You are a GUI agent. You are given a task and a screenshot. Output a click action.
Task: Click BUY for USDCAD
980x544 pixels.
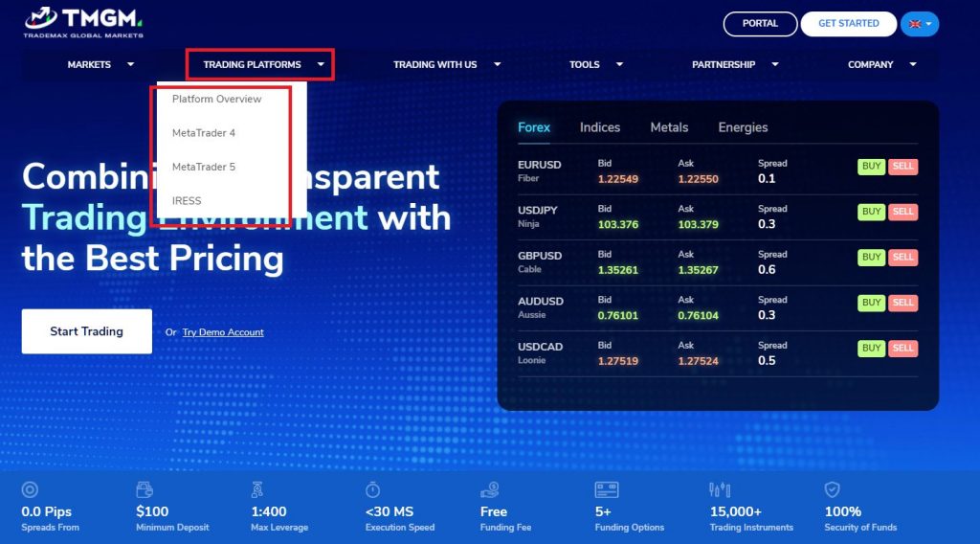click(x=871, y=349)
